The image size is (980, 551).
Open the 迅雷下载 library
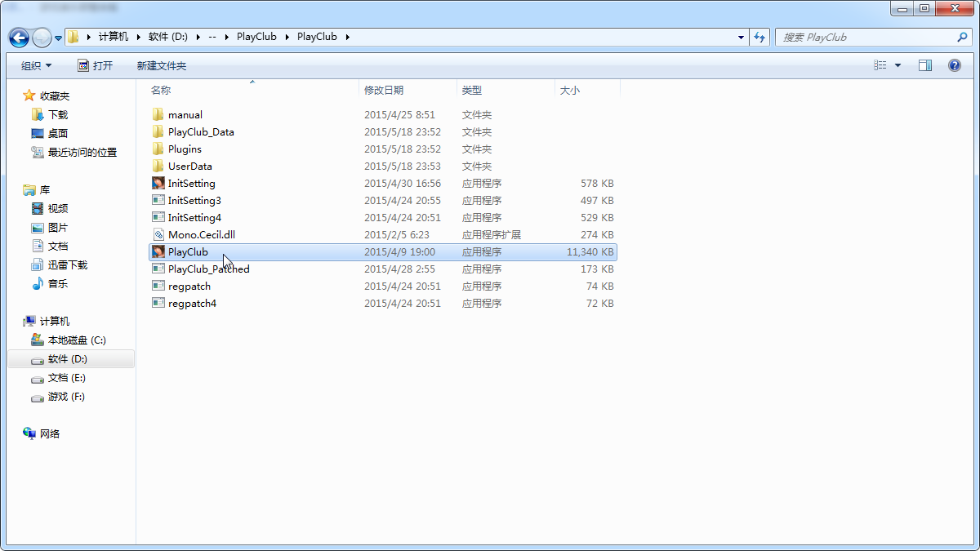68,265
